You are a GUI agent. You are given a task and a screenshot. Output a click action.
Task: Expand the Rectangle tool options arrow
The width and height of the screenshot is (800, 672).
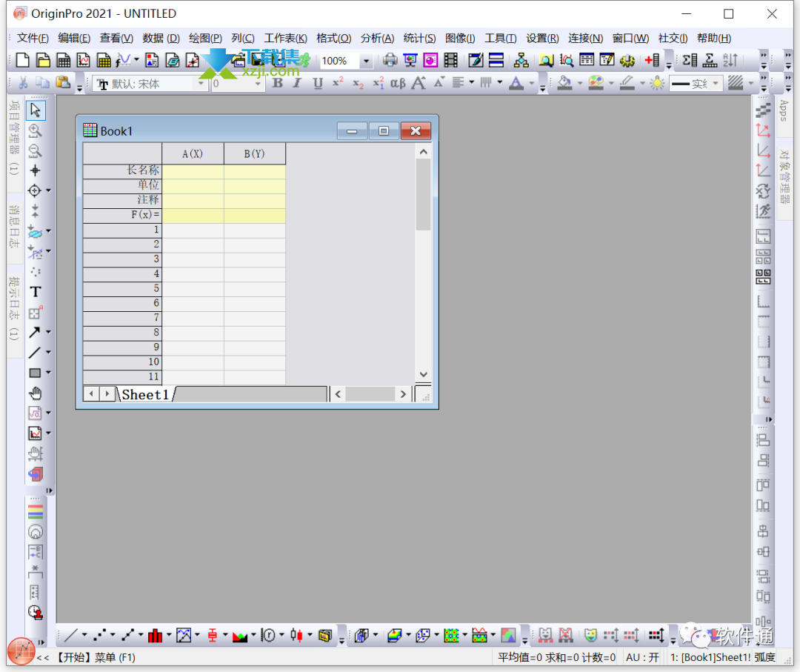click(48, 373)
